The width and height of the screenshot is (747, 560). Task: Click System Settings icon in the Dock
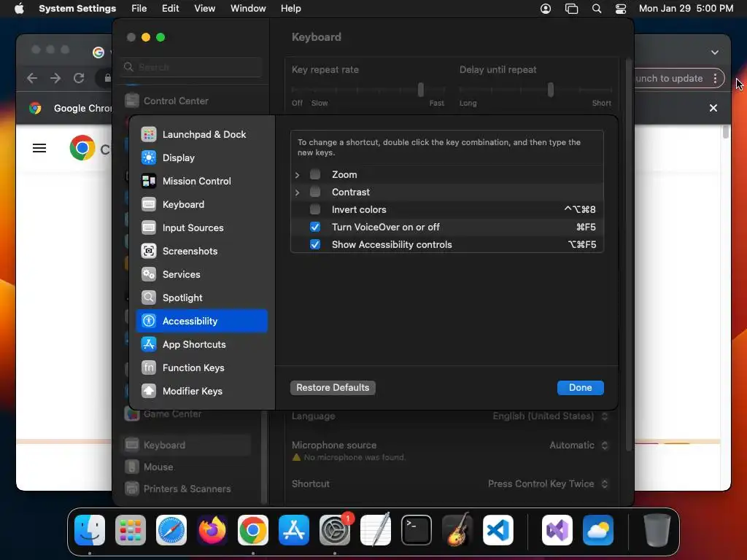click(x=334, y=530)
